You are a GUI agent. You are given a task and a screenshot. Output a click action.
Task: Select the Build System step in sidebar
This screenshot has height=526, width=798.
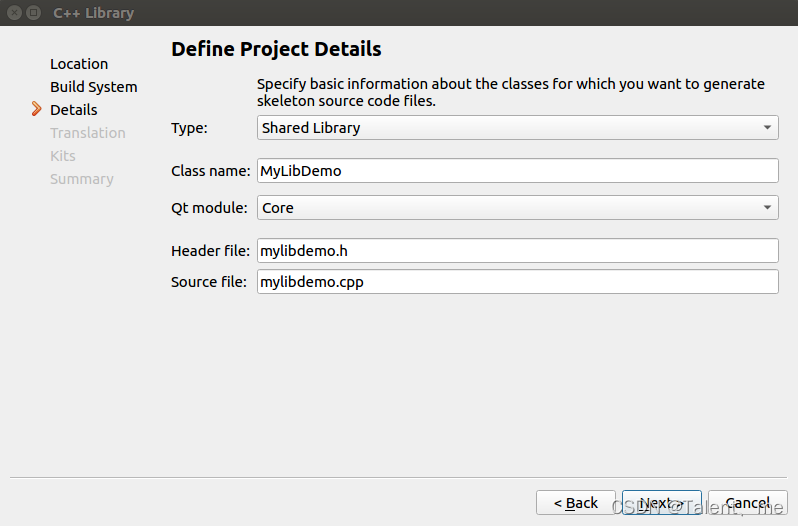click(x=94, y=87)
